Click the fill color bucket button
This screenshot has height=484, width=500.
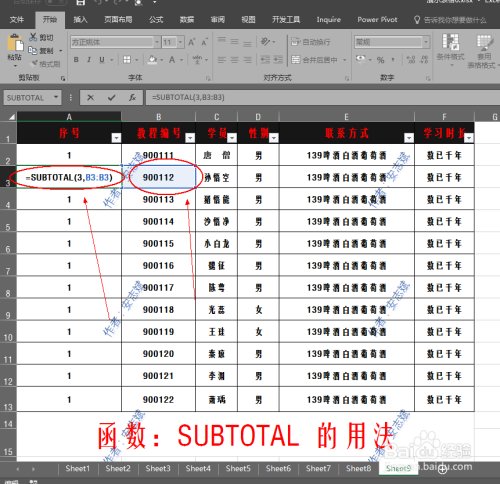(152, 60)
